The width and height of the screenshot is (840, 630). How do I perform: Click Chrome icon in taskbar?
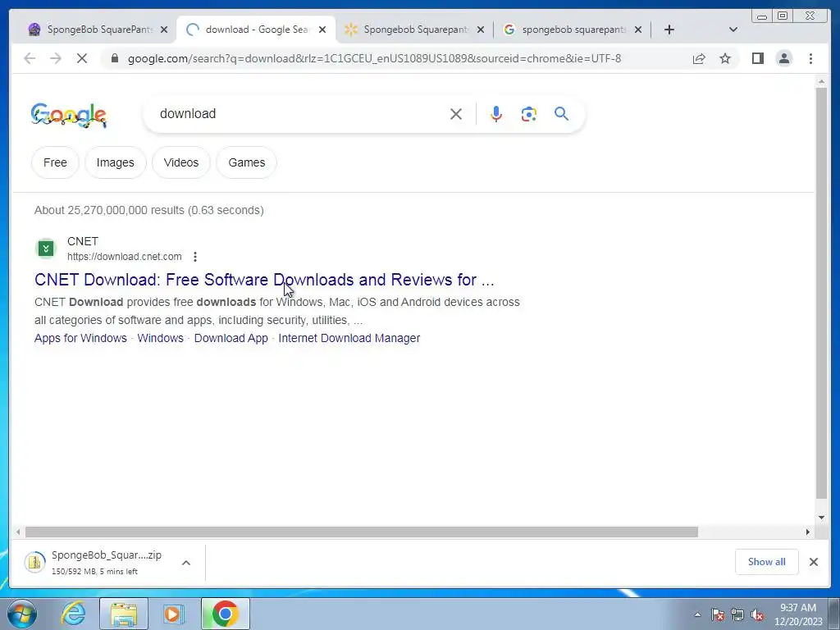pos(225,614)
